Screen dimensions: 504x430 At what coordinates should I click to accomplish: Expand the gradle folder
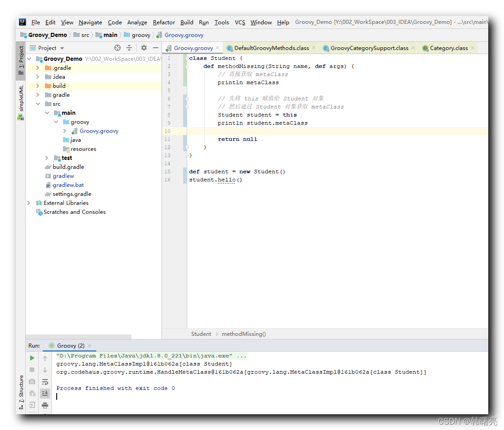coord(38,95)
